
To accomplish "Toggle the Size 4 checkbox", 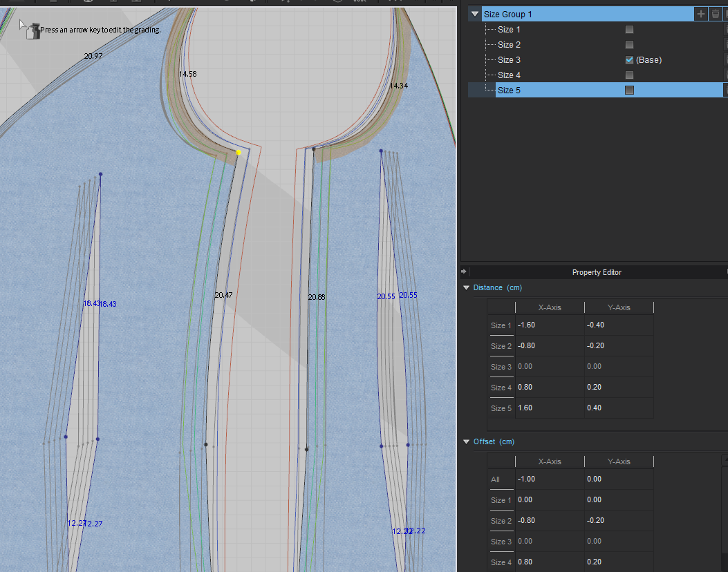I will [629, 75].
